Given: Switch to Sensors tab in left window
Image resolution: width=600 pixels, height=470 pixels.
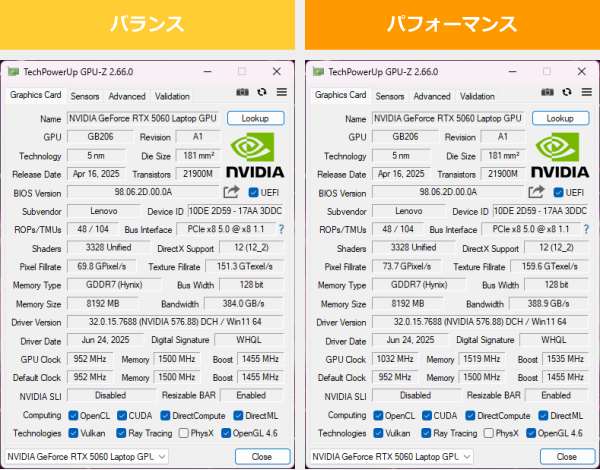Looking at the screenshot, I should [x=85, y=96].
